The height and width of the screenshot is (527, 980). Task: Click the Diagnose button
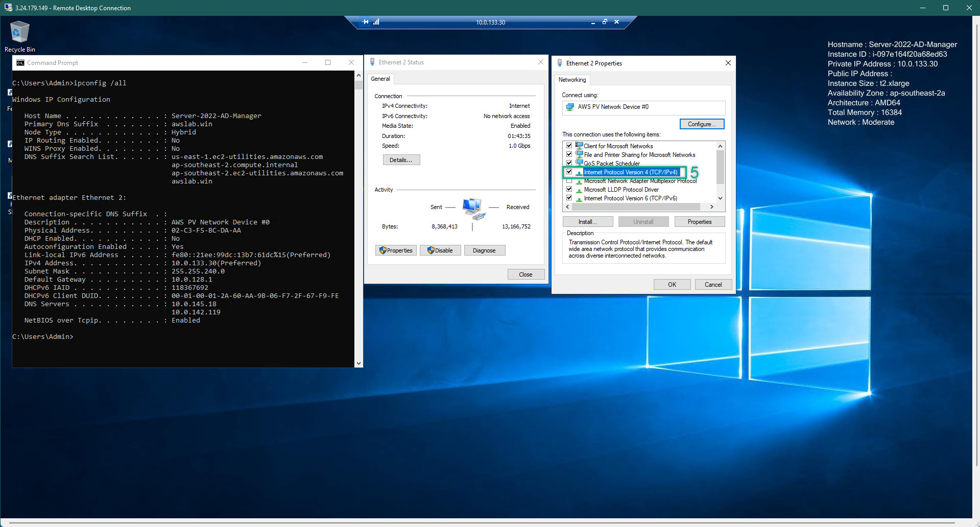pyautogui.click(x=484, y=250)
